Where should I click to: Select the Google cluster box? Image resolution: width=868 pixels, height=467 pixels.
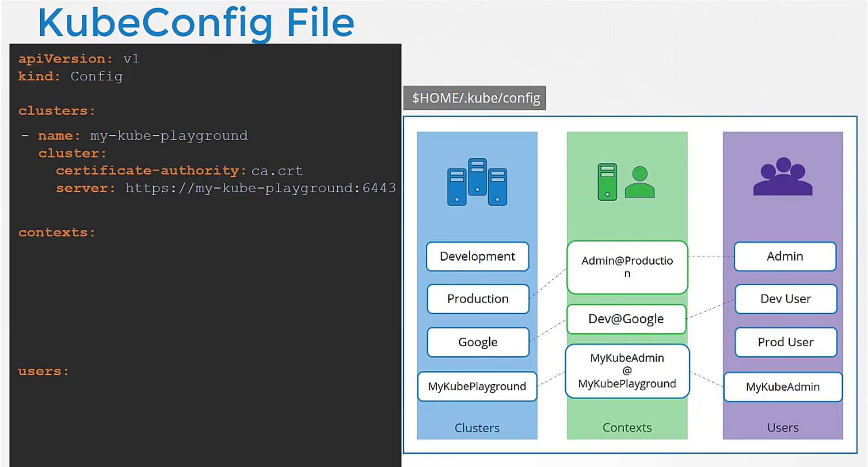coord(478,342)
